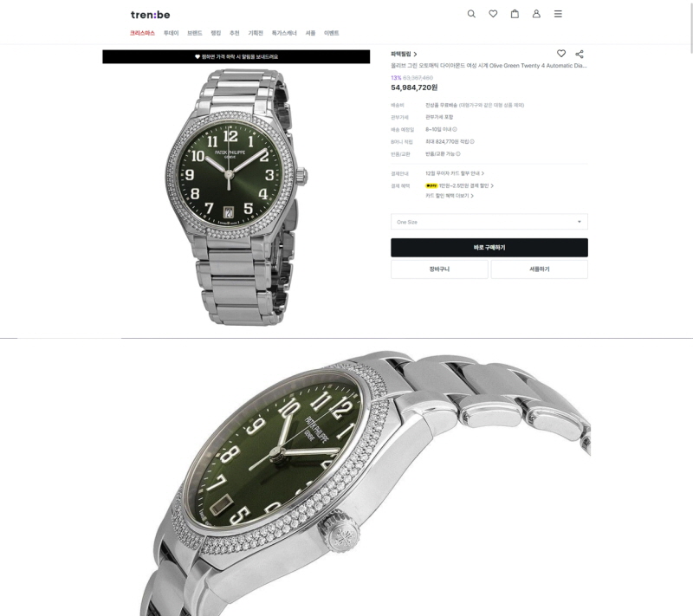
Task: Click the 바로 구매하기 button
Action: (x=489, y=248)
